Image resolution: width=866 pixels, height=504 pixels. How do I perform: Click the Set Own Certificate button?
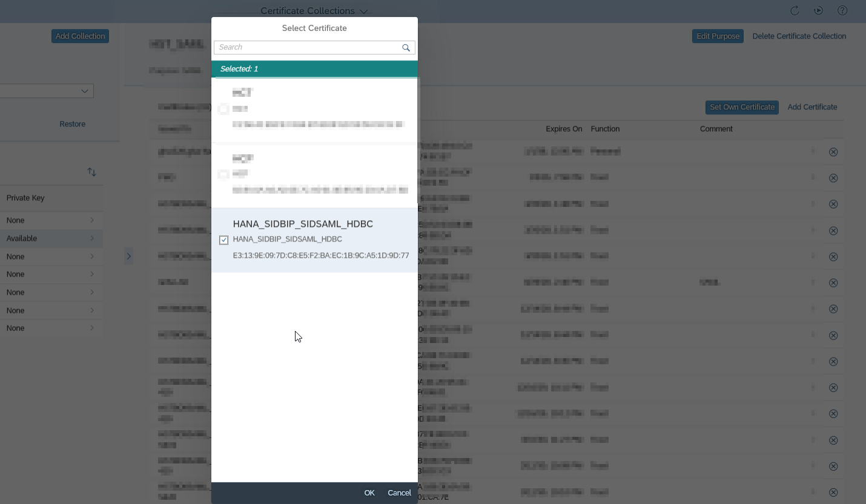point(742,107)
